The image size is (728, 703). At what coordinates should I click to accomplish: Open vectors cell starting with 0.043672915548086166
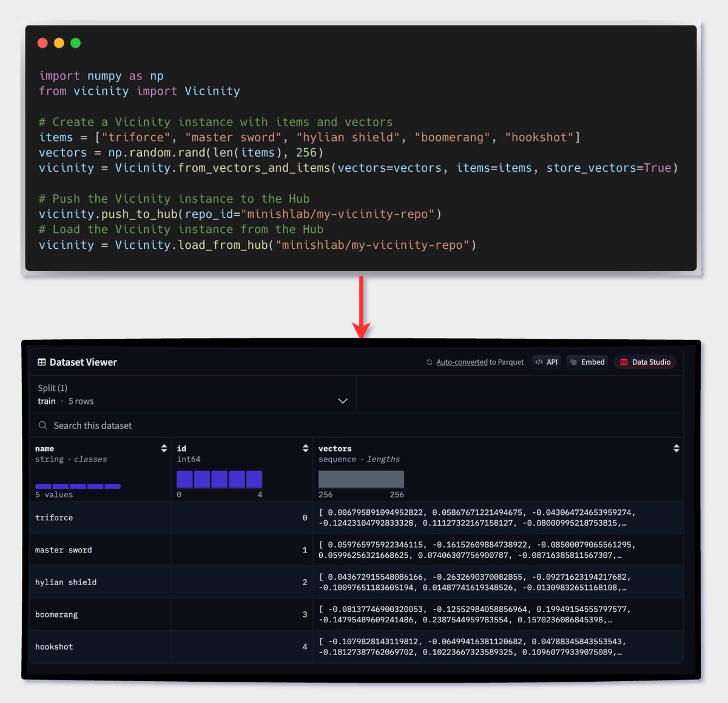(498, 582)
